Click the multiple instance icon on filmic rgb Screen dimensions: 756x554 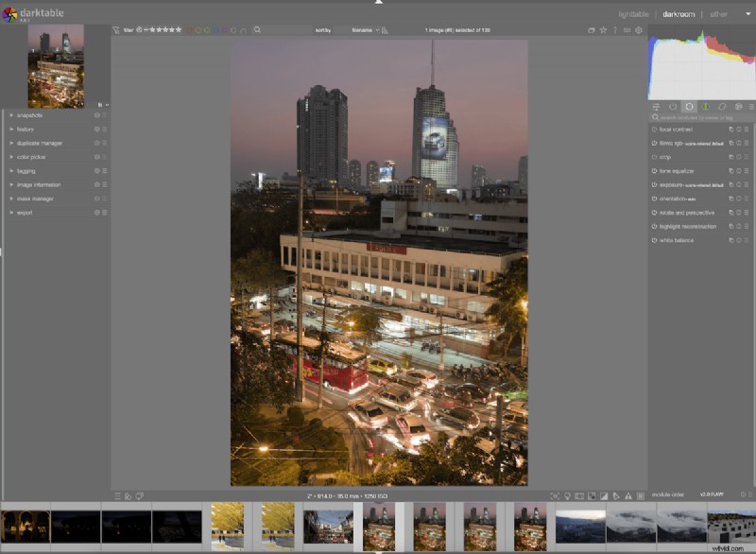click(x=730, y=143)
